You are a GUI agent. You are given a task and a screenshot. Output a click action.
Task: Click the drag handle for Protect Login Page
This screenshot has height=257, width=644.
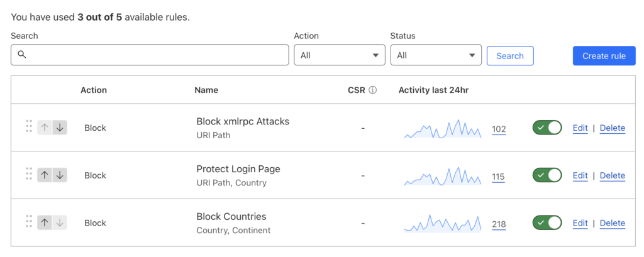(x=29, y=173)
